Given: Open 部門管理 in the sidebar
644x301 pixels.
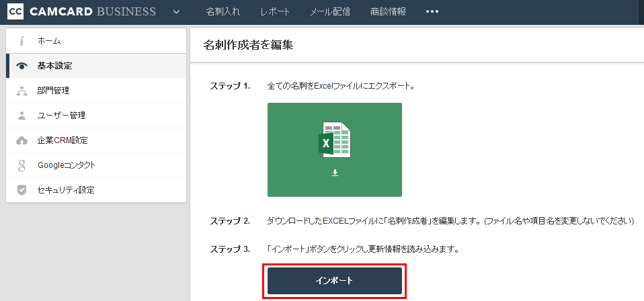Looking at the screenshot, I should point(96,91).
